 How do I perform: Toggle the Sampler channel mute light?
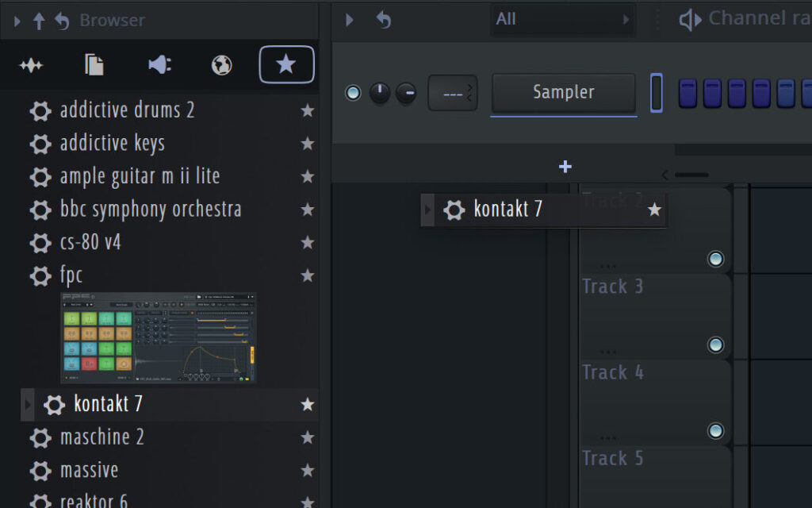(353, 93)
